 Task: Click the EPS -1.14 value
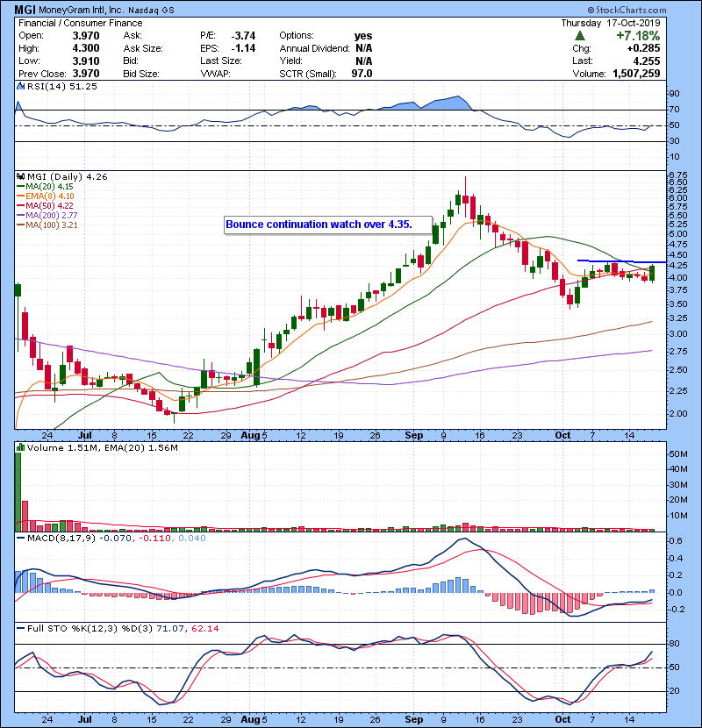(x=243, y=48)
